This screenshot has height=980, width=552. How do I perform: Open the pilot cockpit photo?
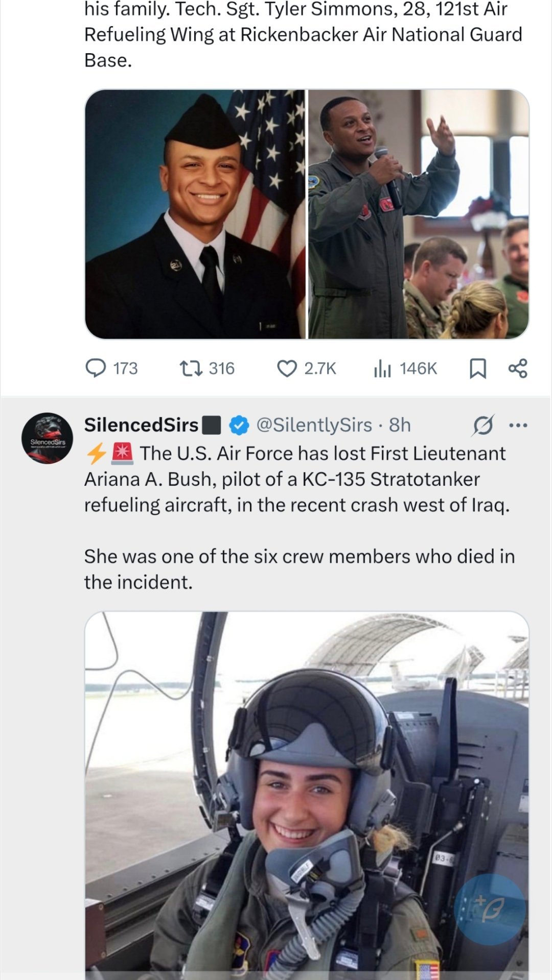click(x=307, y=792)
